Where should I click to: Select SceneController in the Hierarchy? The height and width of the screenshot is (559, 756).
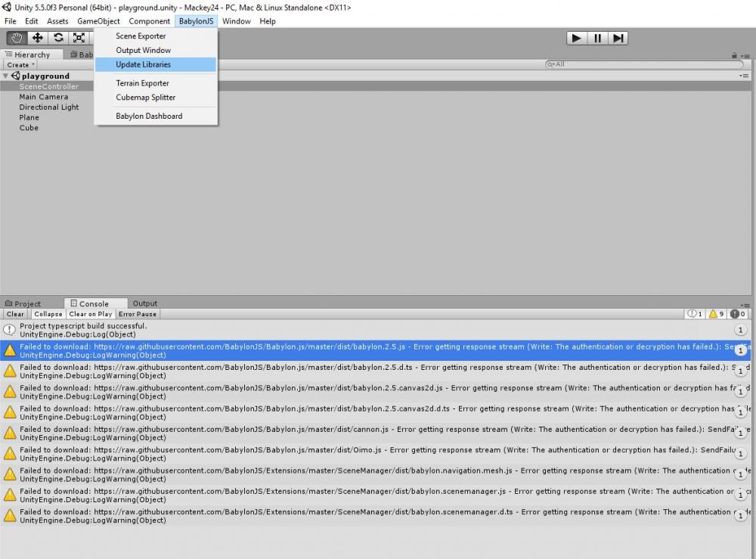click(48, 86)
